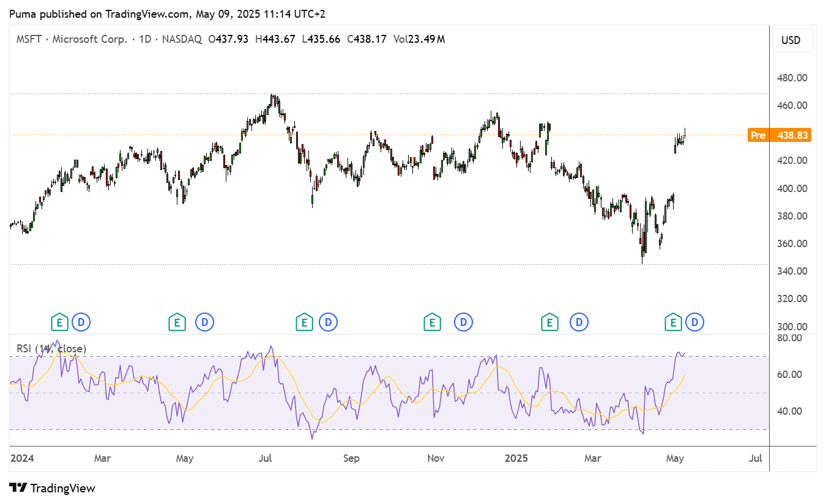Click the 320.00 price axis label
This screenshot has width=826, height=504.
[x=792, y=298]
